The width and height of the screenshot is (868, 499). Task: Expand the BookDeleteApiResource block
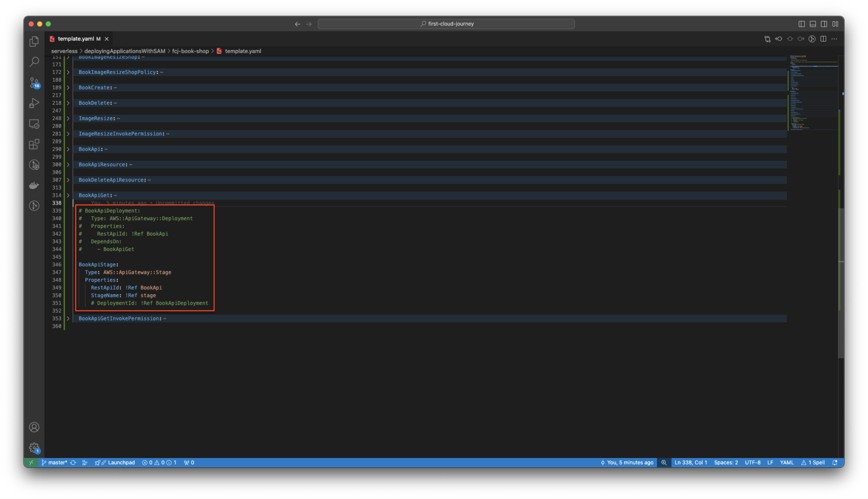coord(68,180)
